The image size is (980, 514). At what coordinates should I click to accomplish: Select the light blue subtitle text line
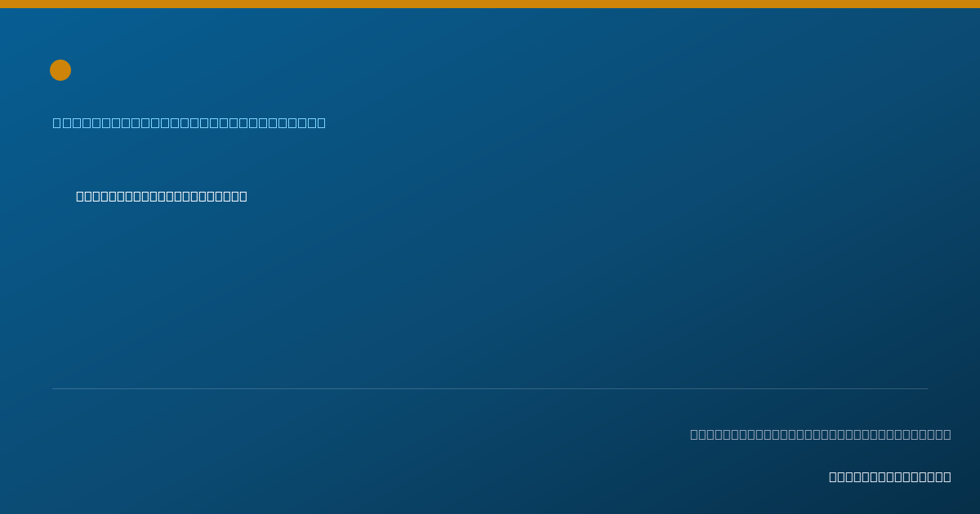pos(189,123)
